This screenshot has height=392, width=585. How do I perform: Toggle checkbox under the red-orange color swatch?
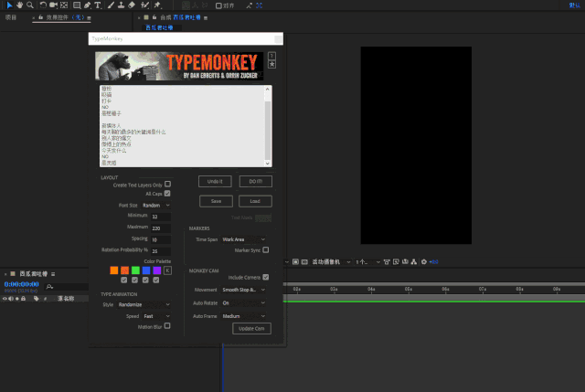(124, 280)
